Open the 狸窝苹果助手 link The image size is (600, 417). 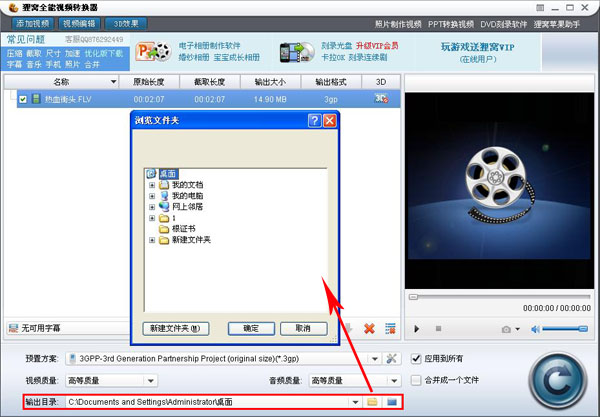point(557,24)
